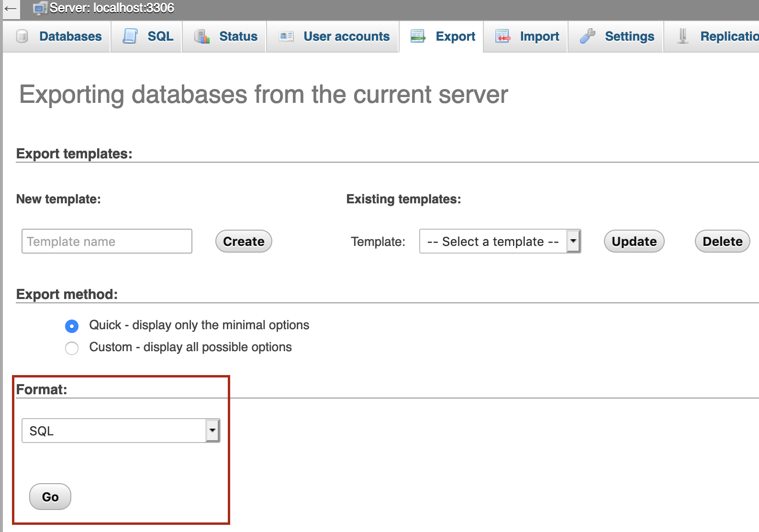Screen dimensions: 759x532
Task: Click the 'Existing templates:' label
Action: [404, 199]
